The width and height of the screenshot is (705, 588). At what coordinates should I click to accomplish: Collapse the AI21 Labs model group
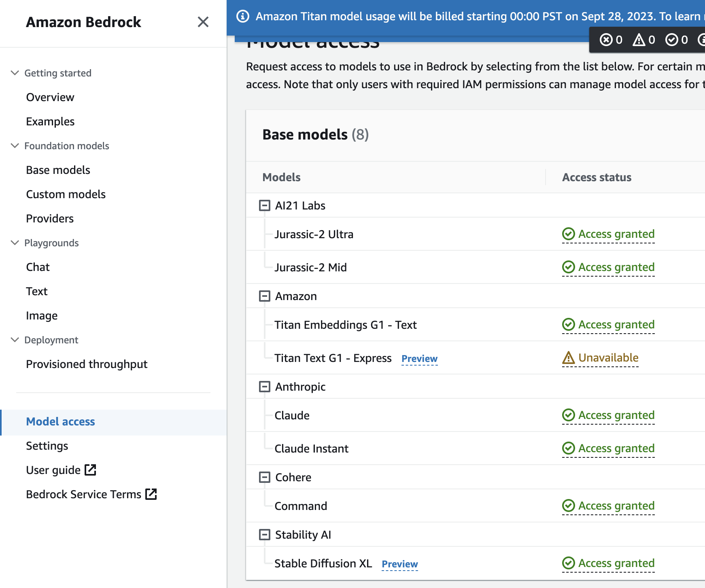(x=265, y=205)
